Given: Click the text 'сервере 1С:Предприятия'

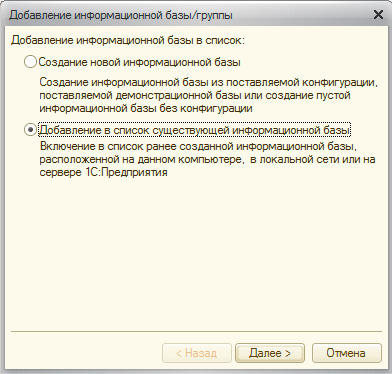Looking at the screenshot, I should [x=103, y=172].
